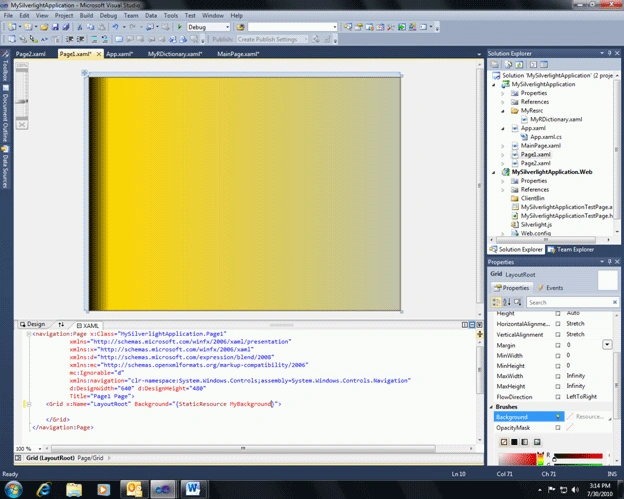Click property marker next to Height
The width and height of the screenshot is (624, 499).
[x=558, y=314]
